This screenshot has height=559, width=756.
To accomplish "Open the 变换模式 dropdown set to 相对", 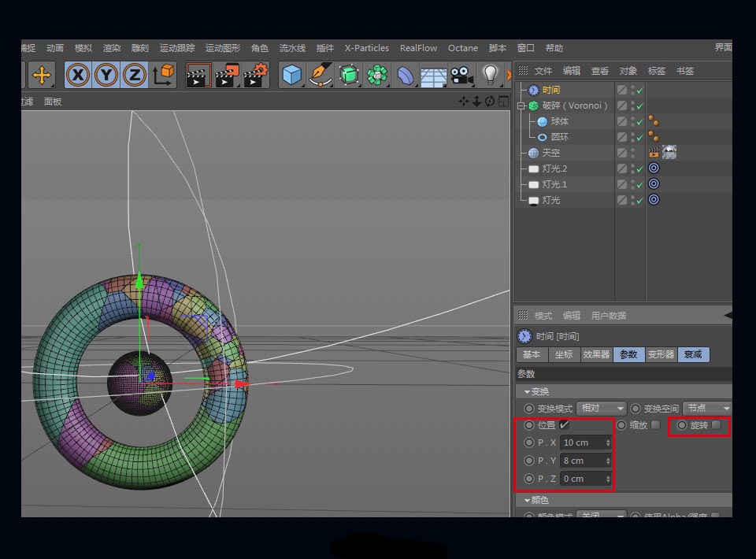I will (601, 408).
